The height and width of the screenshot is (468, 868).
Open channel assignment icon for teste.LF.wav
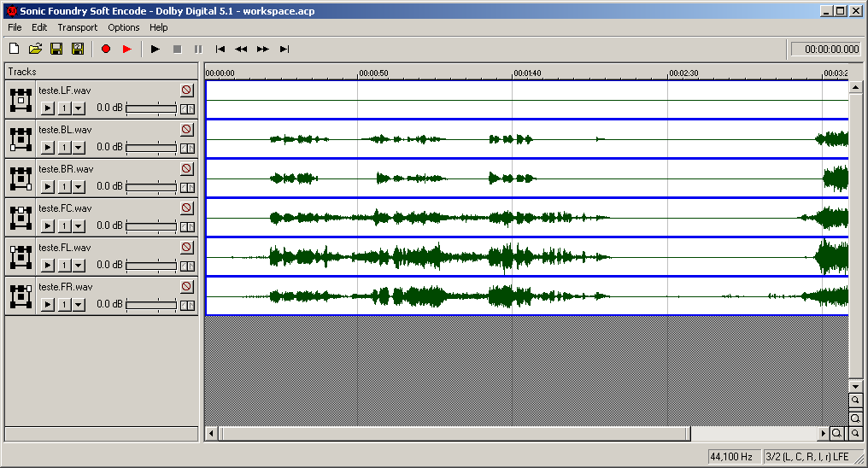pyautogui.click(x=21, y=100)
